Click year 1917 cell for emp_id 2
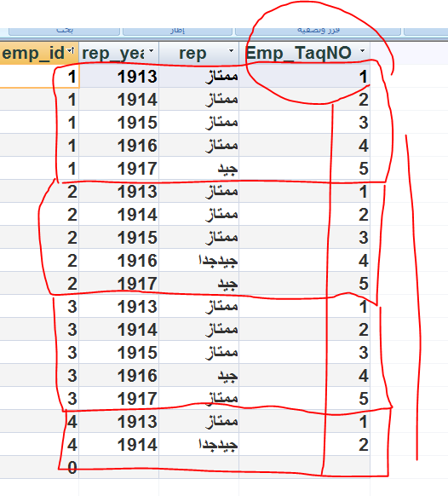The width and height of the screenshot is (448, 496). tap(119, 284)
